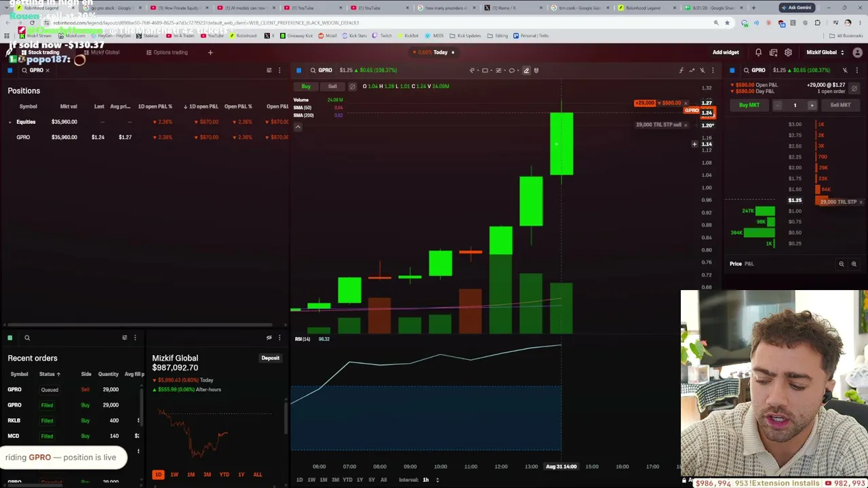The height and width of the screenshot is (488, 868).
Task: Select the trend line drawing tool
Action: (498, 70)
